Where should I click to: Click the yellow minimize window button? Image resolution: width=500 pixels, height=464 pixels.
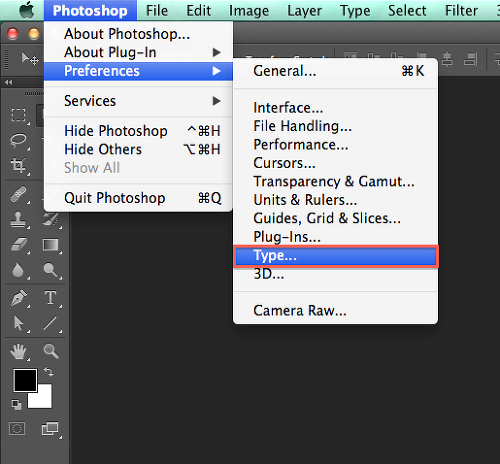34,34
